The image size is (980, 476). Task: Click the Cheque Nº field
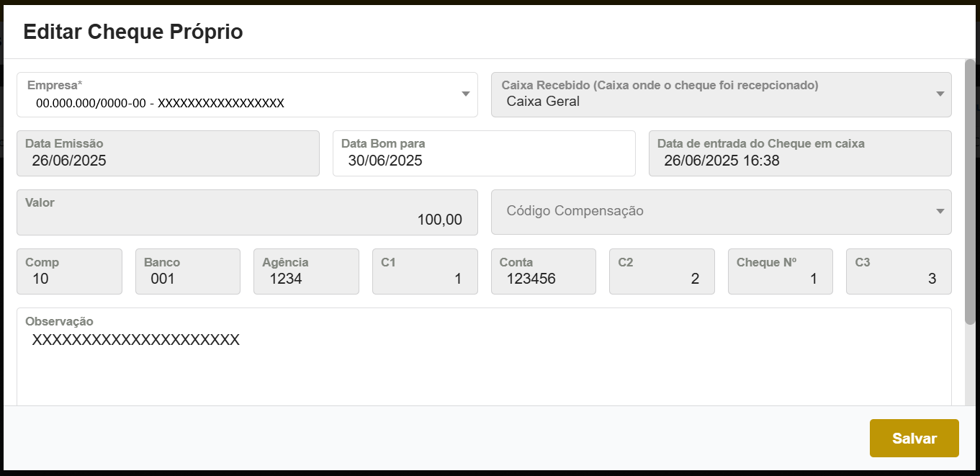tap(780, 278)
